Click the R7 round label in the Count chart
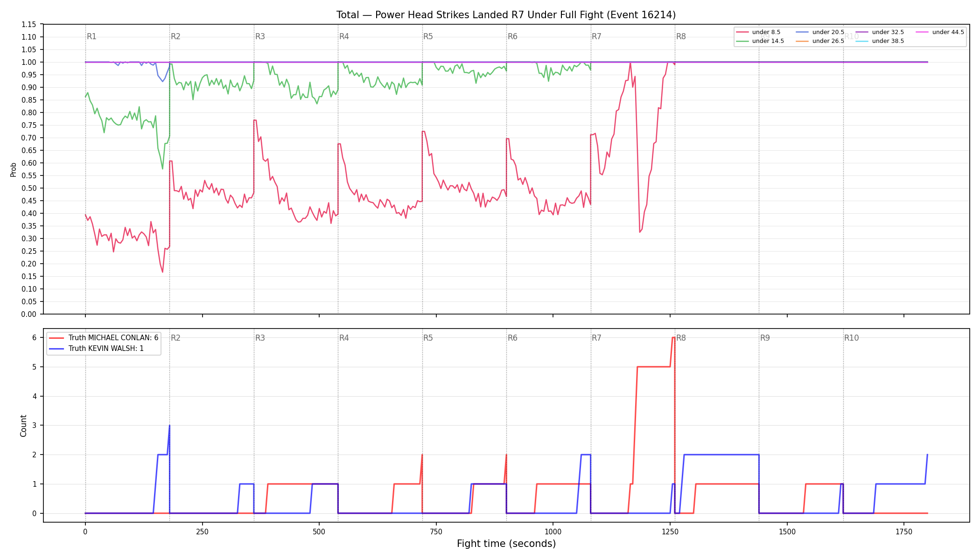The width and height of the screenshot is (980, 560). coord(596,338)
